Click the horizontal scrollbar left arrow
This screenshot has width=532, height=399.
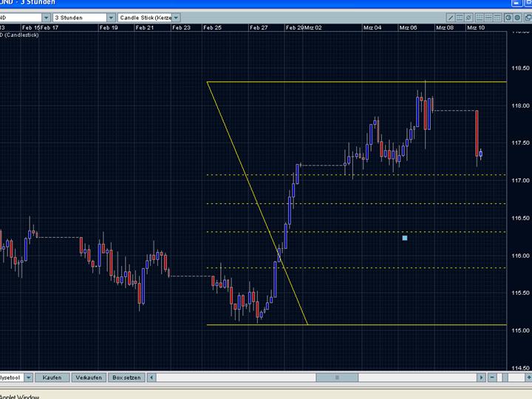(153, 378)
